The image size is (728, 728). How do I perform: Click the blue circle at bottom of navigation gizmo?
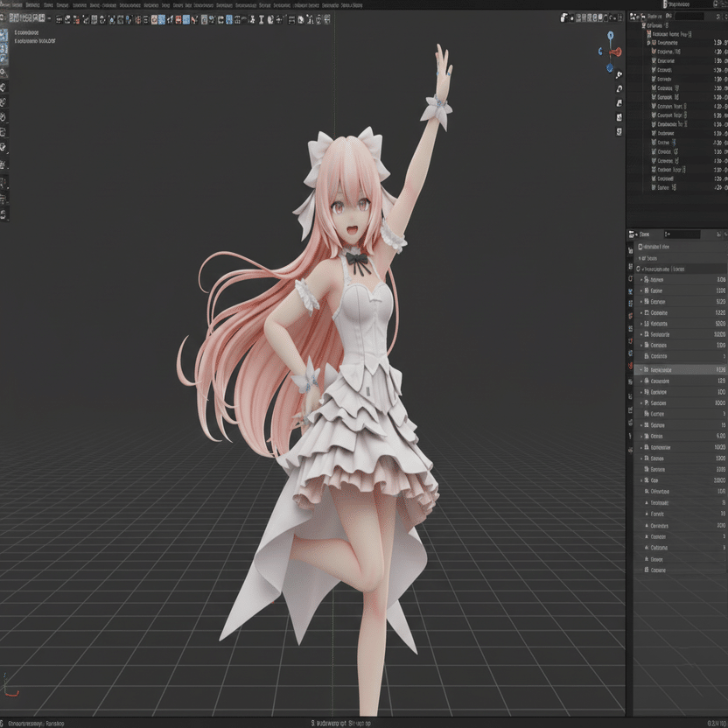[610, 68]
